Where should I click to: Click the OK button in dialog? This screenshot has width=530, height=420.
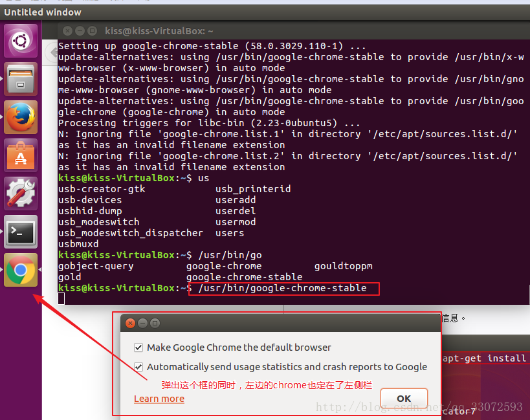404,399
